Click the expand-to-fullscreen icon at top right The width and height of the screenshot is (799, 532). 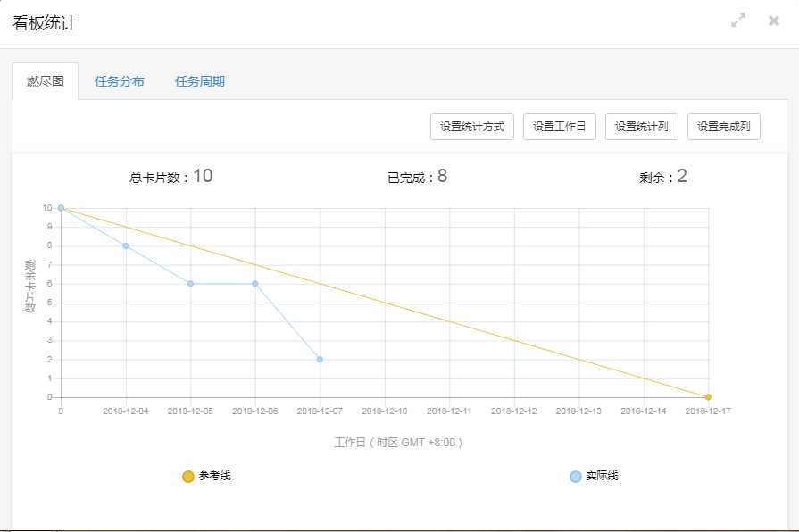738,20
